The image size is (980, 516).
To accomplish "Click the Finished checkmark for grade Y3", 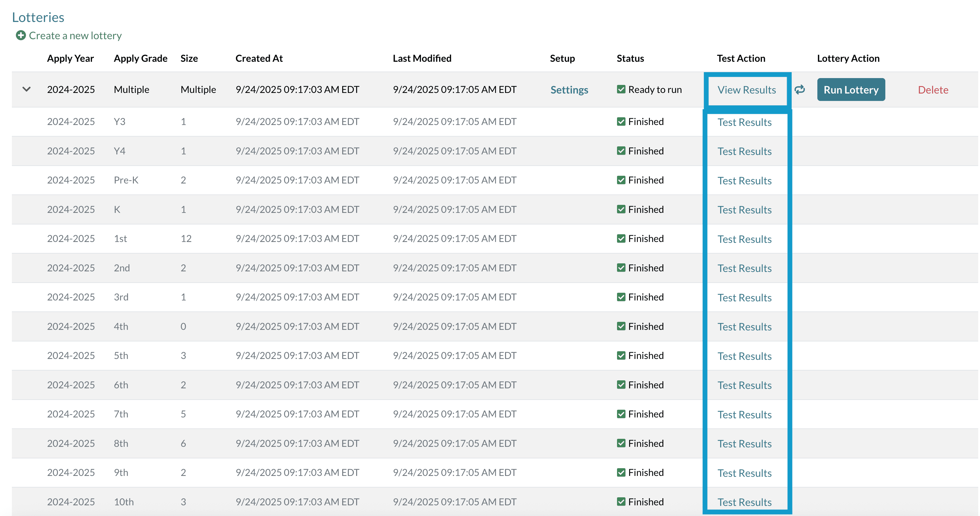I will click(x=621, y=121).
